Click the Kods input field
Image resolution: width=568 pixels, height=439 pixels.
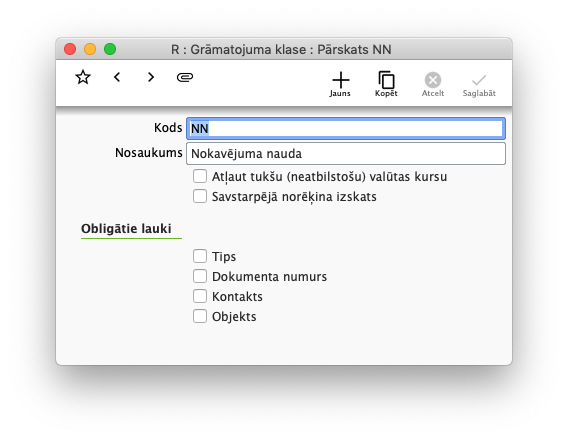[x=346, y=129]
